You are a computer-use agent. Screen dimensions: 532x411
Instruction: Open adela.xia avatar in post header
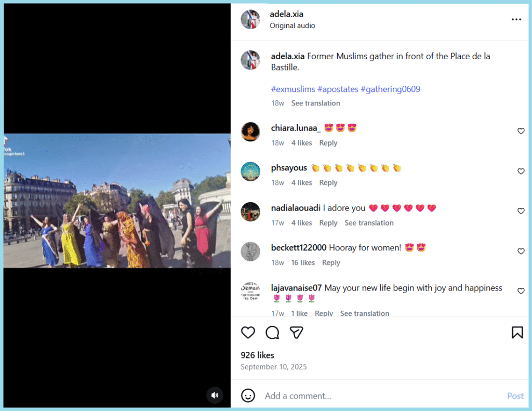click(250, 20)
